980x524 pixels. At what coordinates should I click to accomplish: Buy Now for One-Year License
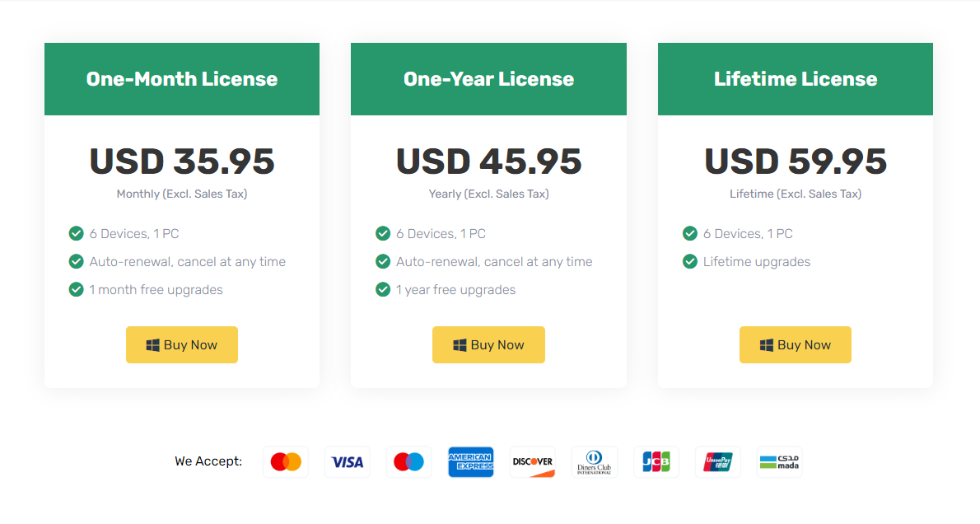coord(488,344)
